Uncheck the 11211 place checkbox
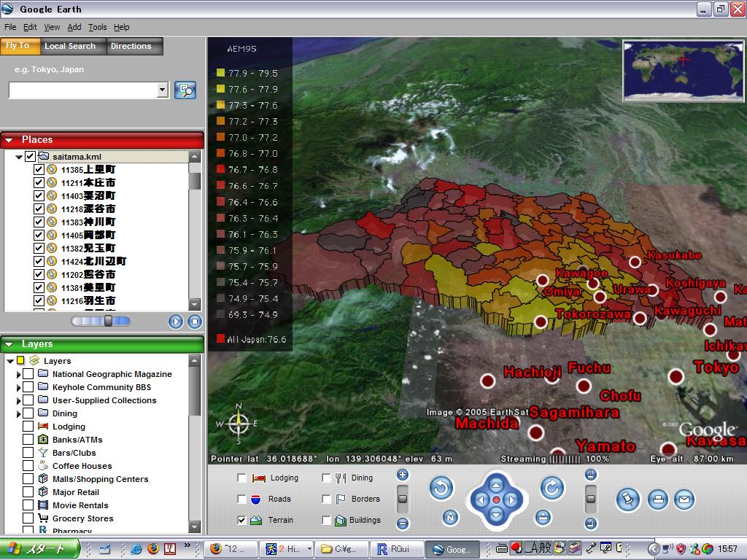The width and height of the screenshot is (747, 560). [39, 182]
